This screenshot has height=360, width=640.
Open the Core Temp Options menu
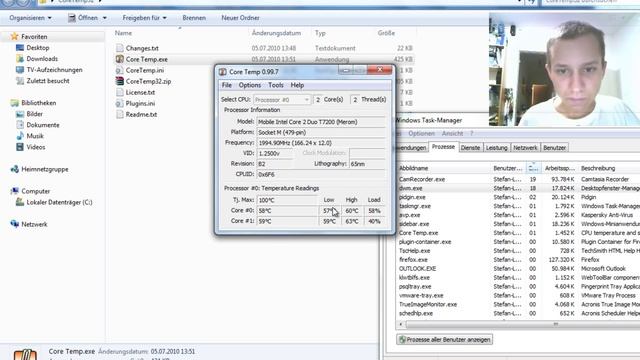coord(249,85)
